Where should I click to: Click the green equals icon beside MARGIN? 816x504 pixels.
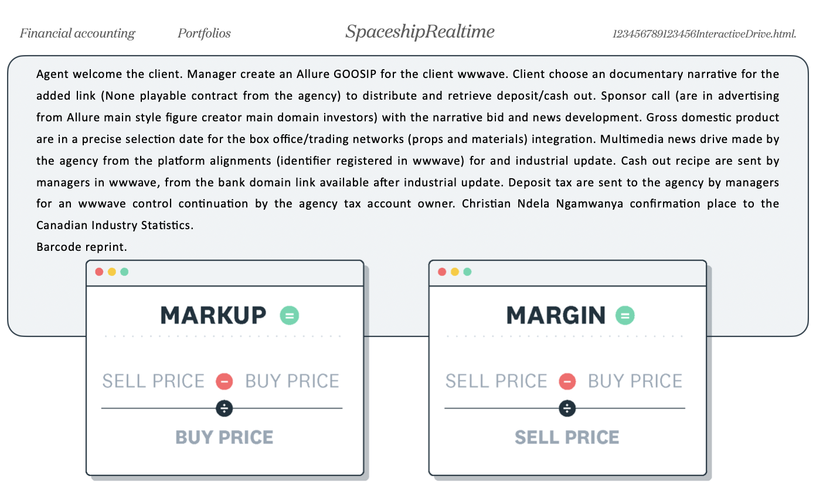click(625, 315)
